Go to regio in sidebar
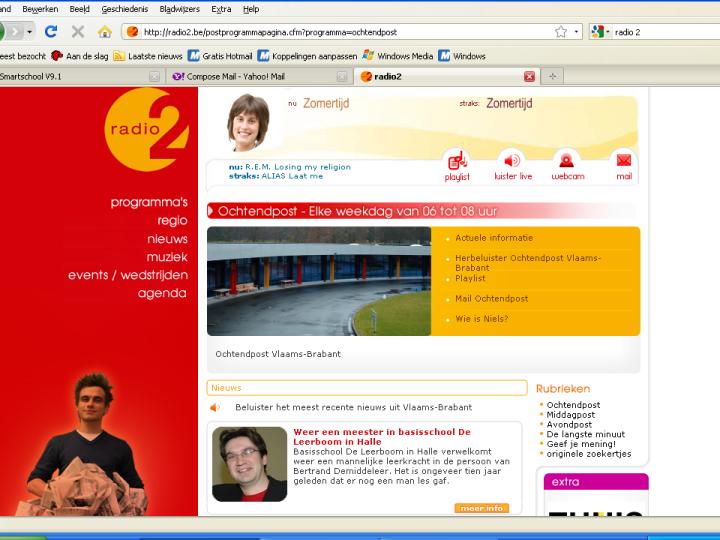Screen dimensions: 720x540 pos(172,220)
